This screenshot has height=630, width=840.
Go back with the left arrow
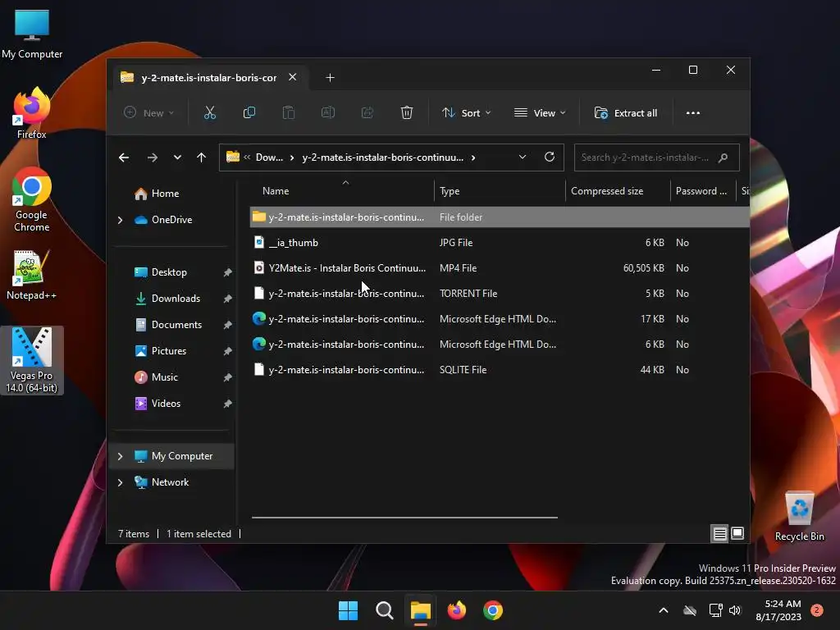[124, 157]
